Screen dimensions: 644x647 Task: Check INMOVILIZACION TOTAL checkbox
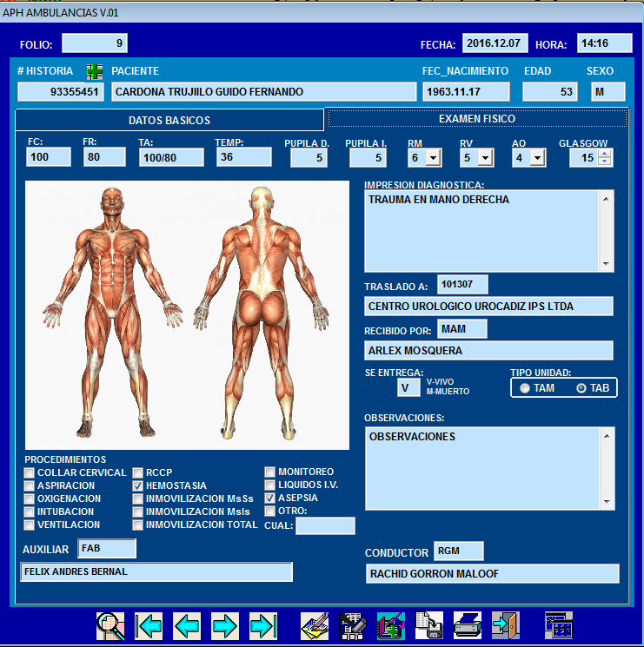(137, 525)
